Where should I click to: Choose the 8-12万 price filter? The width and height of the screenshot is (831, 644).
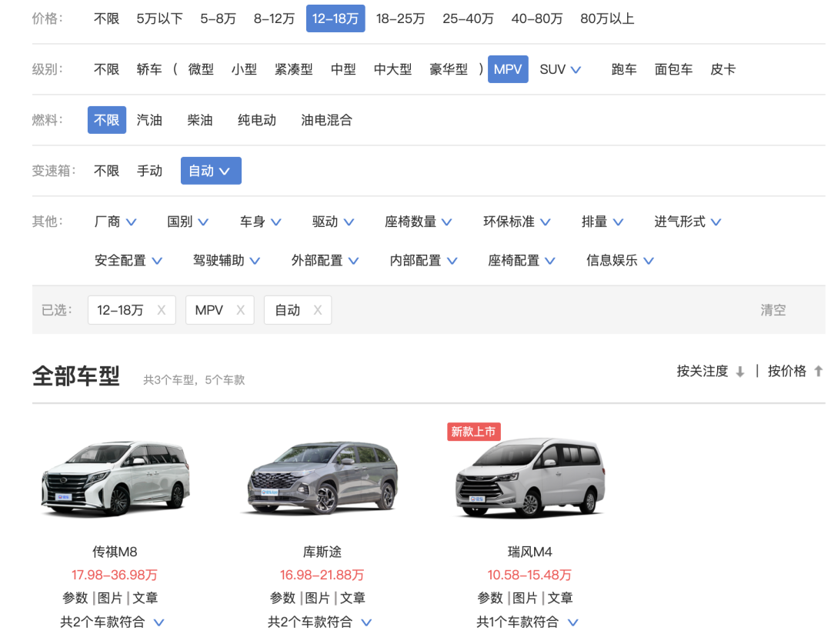pos(274,18)
